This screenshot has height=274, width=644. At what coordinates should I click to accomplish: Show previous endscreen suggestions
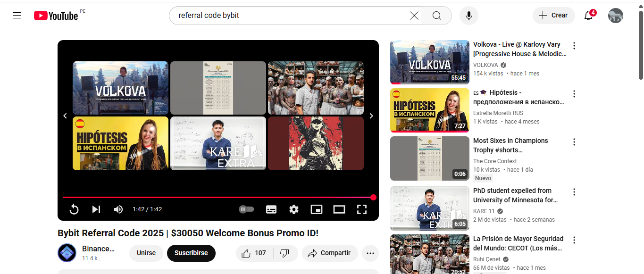point(65,116)
